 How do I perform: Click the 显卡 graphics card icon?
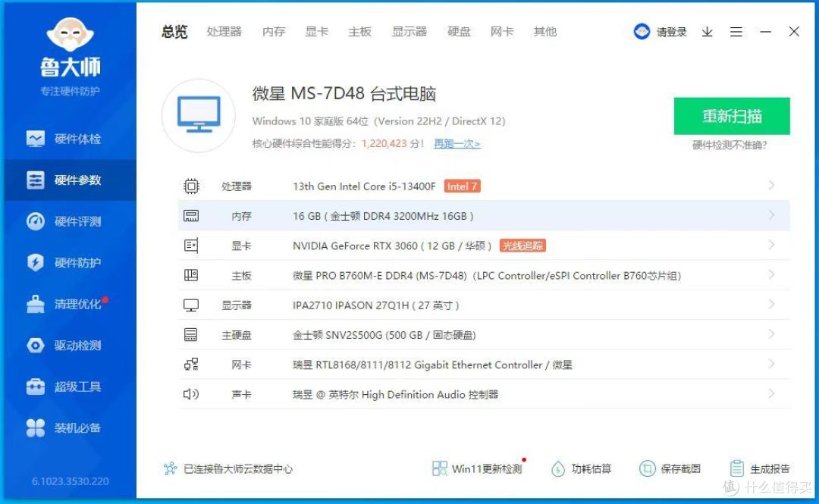191,246
